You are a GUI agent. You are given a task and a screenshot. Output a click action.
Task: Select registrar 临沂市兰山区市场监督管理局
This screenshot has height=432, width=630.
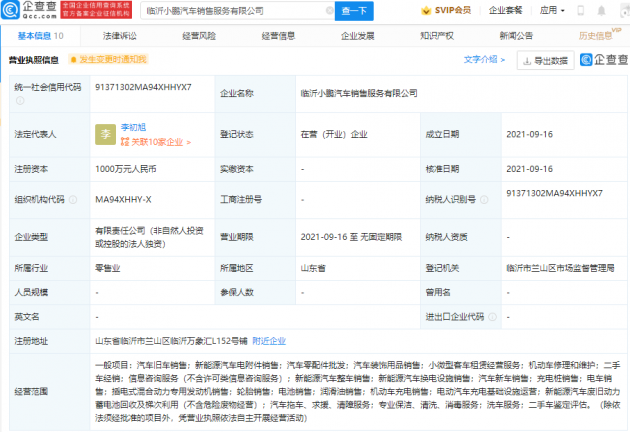click(x=560, y=268)
